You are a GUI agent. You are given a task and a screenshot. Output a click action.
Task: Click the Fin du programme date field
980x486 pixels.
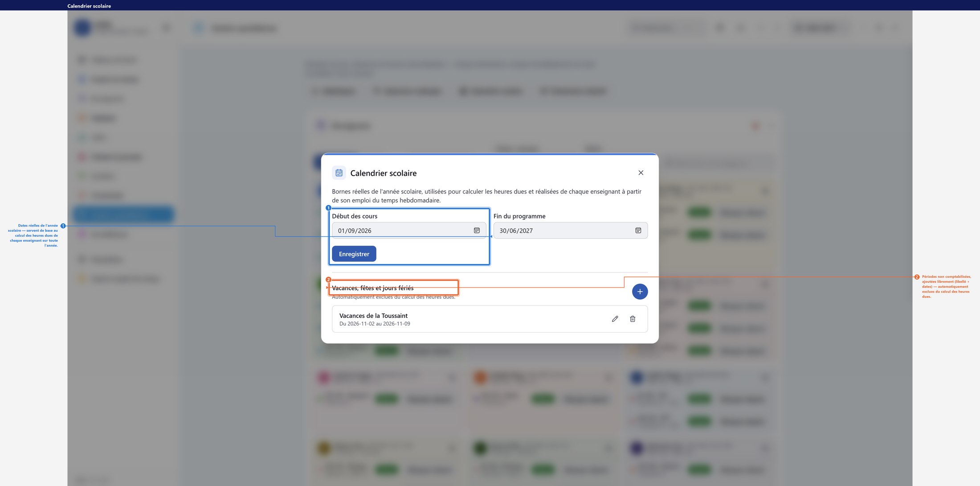pos(571,231)
